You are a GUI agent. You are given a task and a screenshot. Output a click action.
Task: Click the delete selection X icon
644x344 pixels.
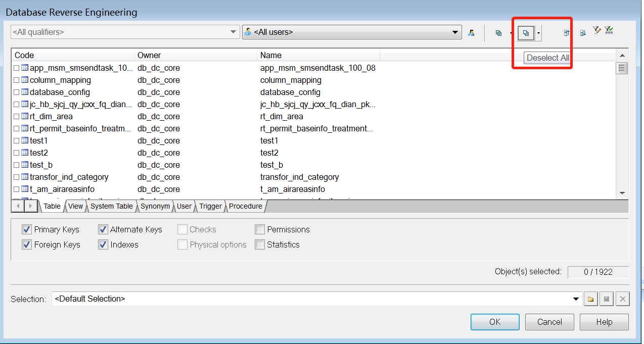(x=623, y=299)
